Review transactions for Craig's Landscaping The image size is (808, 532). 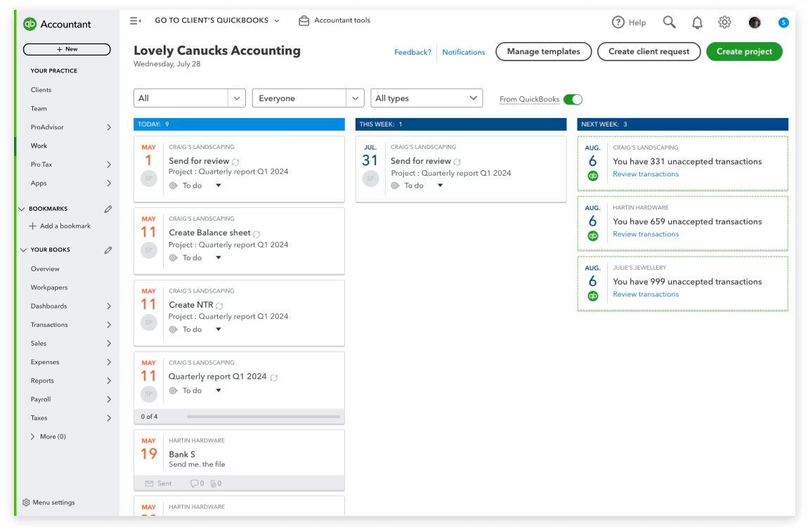pos(646,174)
